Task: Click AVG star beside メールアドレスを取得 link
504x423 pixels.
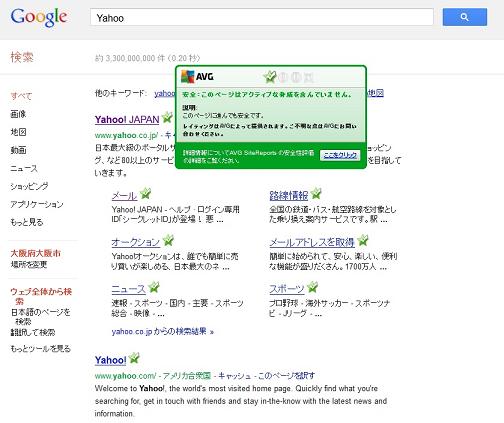Action: point(363,240)
